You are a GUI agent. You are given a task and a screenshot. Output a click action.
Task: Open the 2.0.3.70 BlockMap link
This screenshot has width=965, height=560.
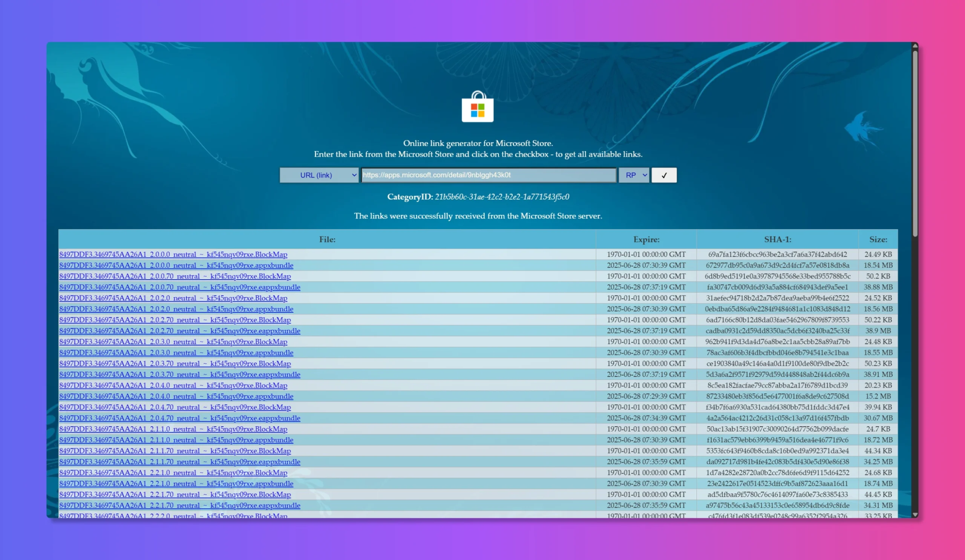(x=175, y=363)
